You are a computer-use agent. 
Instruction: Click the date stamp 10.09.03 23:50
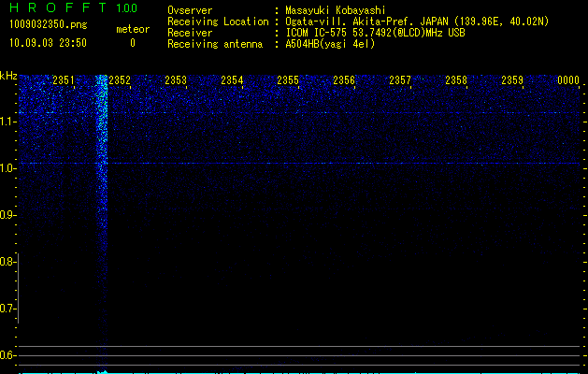click(x=48, y=43)
